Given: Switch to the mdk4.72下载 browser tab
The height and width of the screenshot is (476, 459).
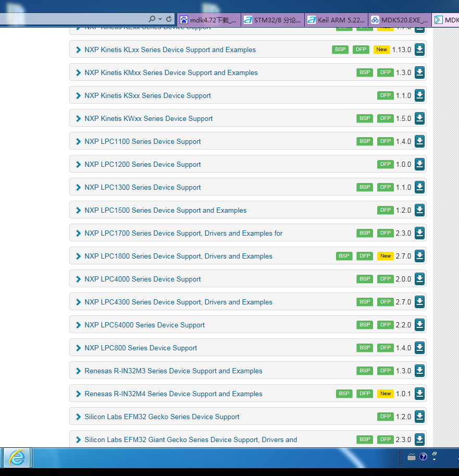Looking at the screenshot, I should click(x=209, y=20).
